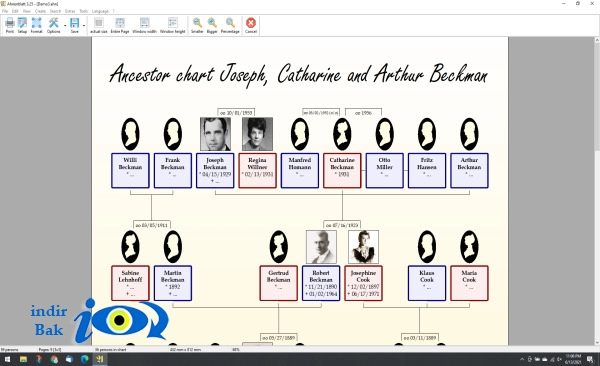Fit view to Entire Page

click(x=120, y=26)
